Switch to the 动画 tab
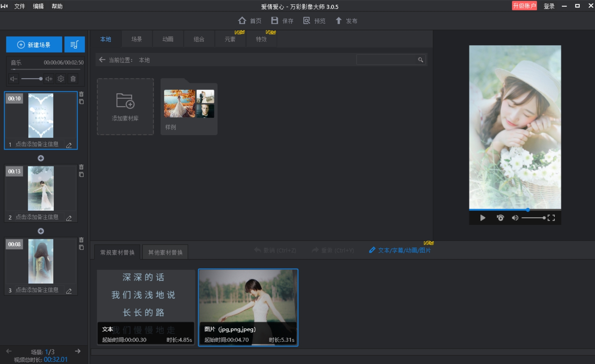Image resolution: width=595 pixels, height=364 pixels. 168,39
